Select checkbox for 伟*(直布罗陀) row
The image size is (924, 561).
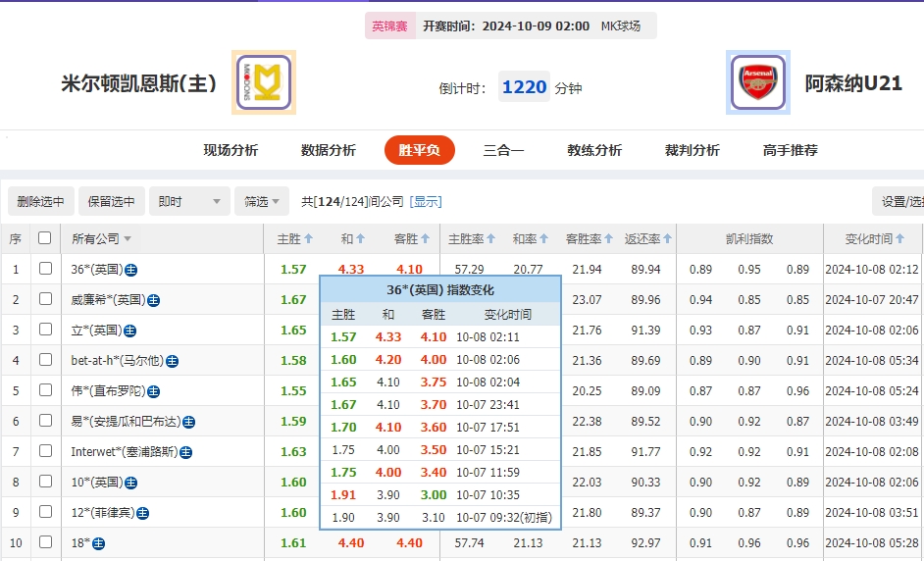pyautogui.click(x=45, y=390)
